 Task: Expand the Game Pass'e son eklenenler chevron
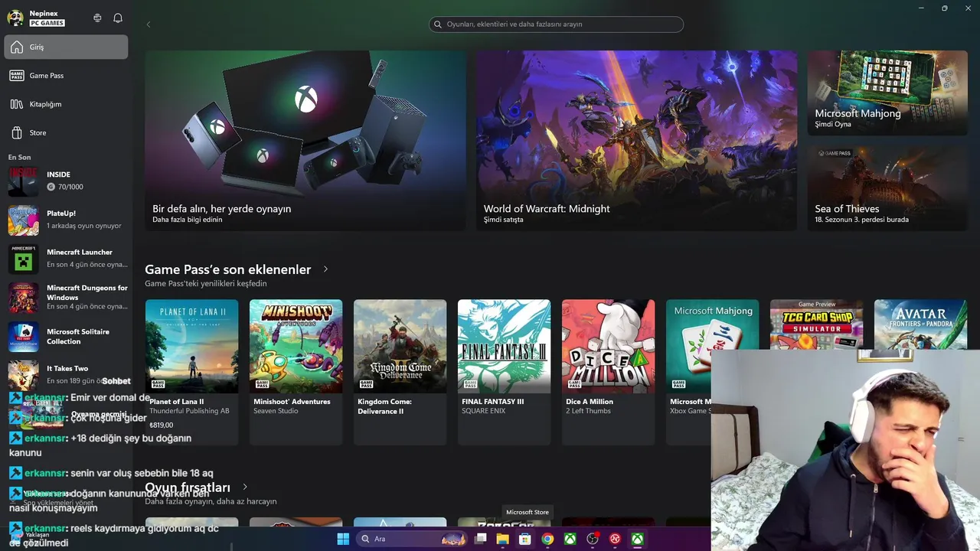(325, 269)
